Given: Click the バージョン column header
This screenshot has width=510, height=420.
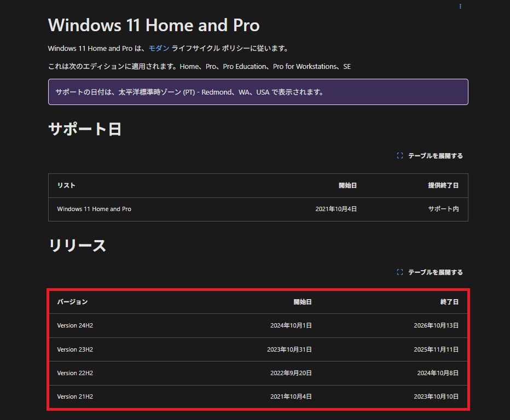Looking at the screenshot, I should [x=72, y=302].
